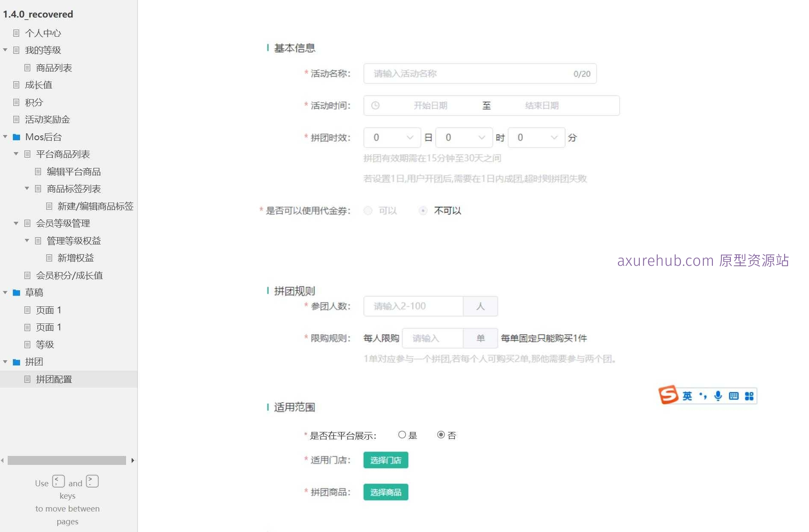Click the 选择门店 button
Screen dimensions: 809x532
coord(385,460)
